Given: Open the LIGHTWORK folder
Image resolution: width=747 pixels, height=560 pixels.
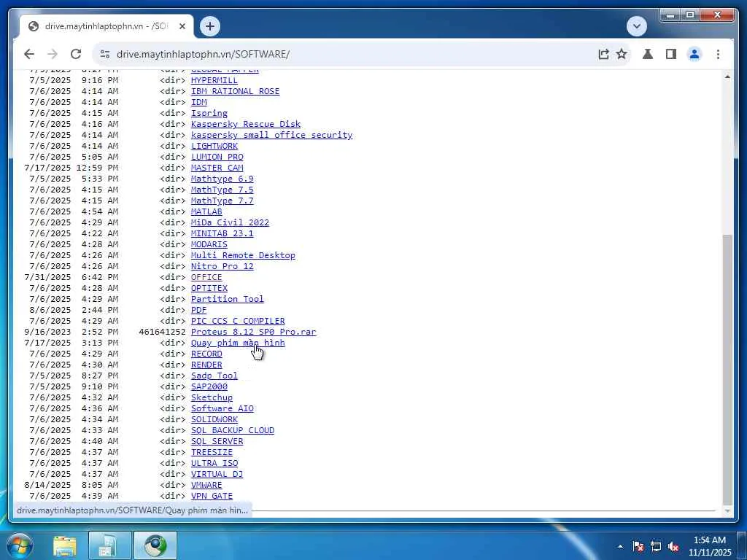Looking at the screenshot, I should click(214, 146).
